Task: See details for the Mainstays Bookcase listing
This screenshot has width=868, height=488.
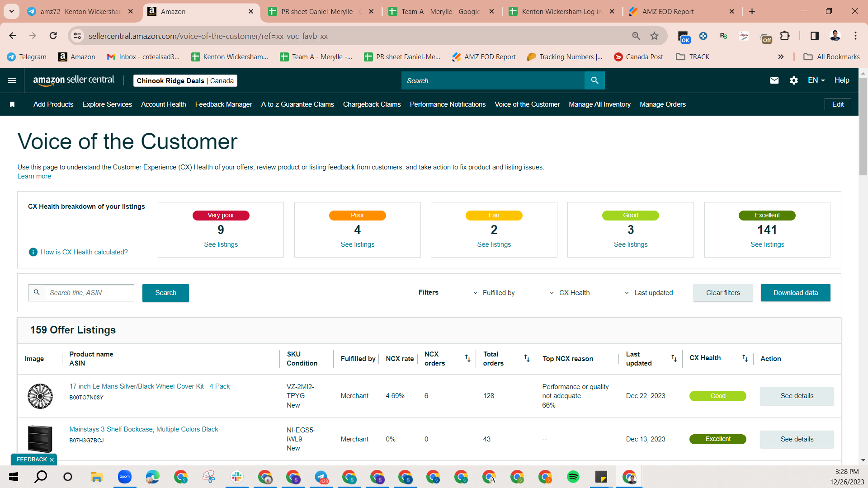Action: coord(797,439)
